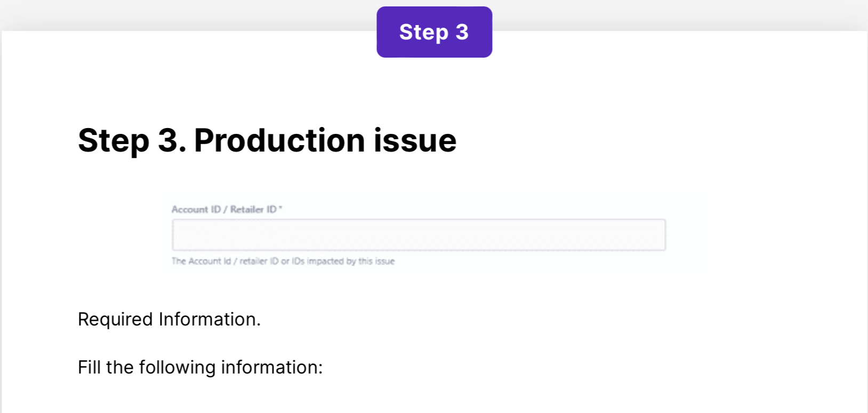
Task: Click the 'Account ID' part of the field label
Action: coord(196,210)
